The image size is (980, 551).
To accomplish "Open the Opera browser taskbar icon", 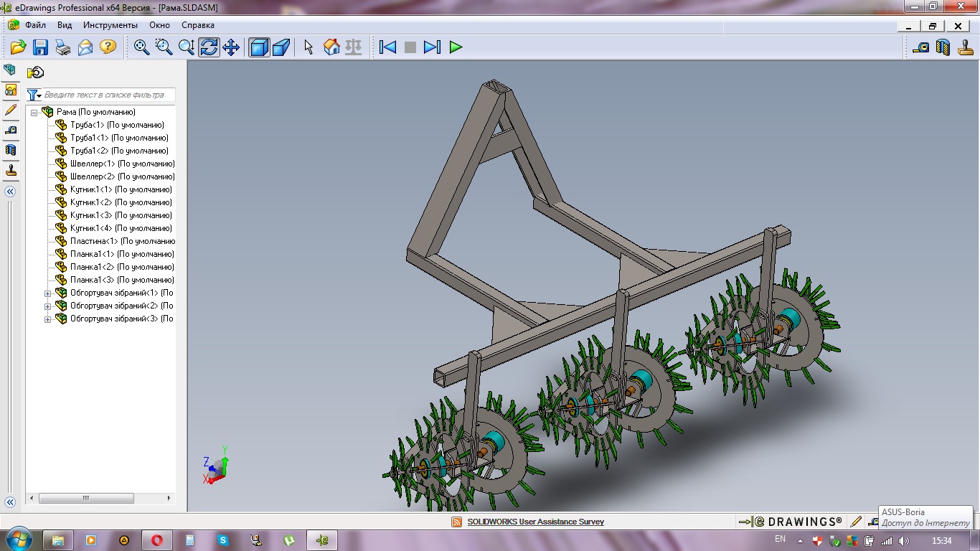I will coord(156,540).
